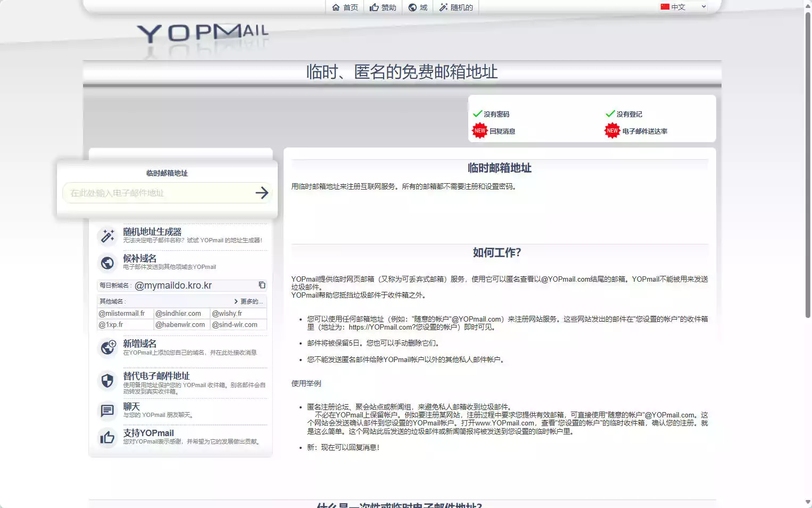Select the @mymaildo.kro.kr daily domain text
The image size is (812, 508).
[x=173, y=285]
